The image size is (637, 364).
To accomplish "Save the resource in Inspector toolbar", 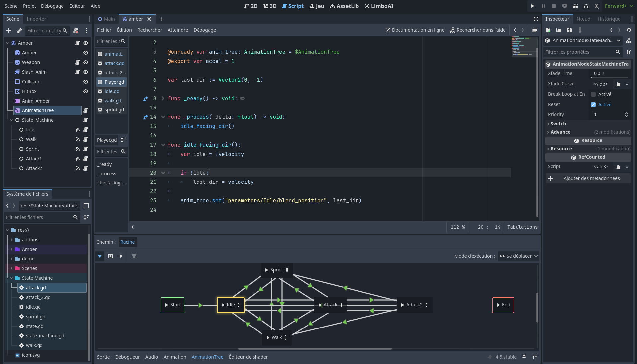I will pyautogui.click(x=569, y=30).
